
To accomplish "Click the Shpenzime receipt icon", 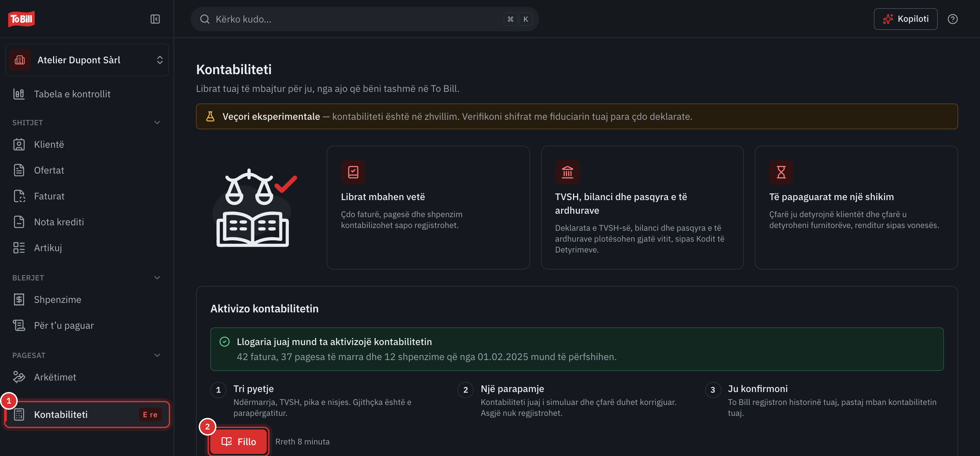I will 19,300.
